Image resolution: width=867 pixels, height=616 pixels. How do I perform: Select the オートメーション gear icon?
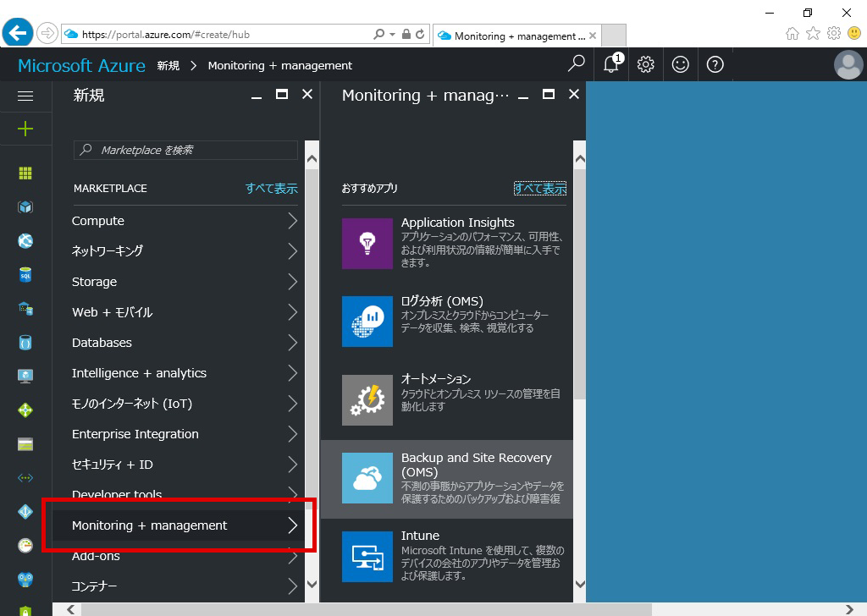point(367,400)
